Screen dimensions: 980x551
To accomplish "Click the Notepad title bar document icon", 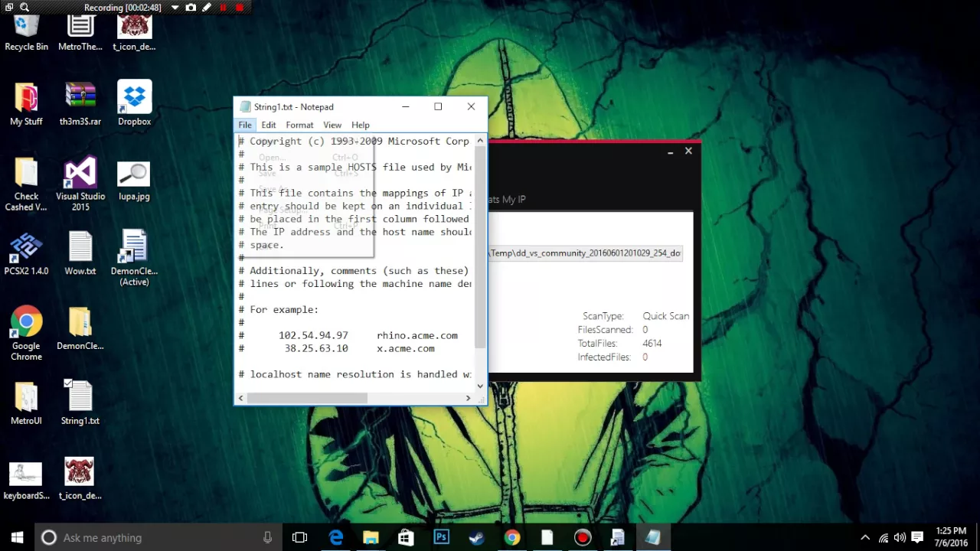I will [x=245, y=107].
